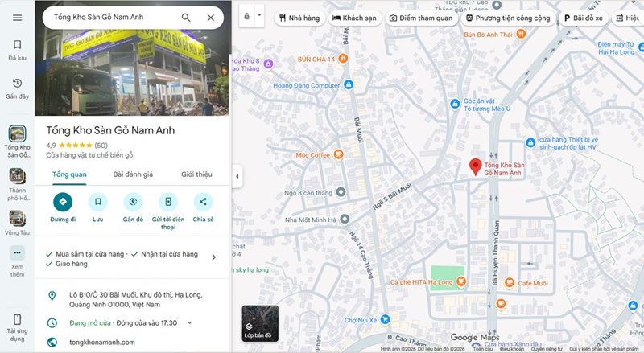Screen dimensions: 644x353
Task: Filter by Điểm tham quan attractions
Action: [421, 18]
